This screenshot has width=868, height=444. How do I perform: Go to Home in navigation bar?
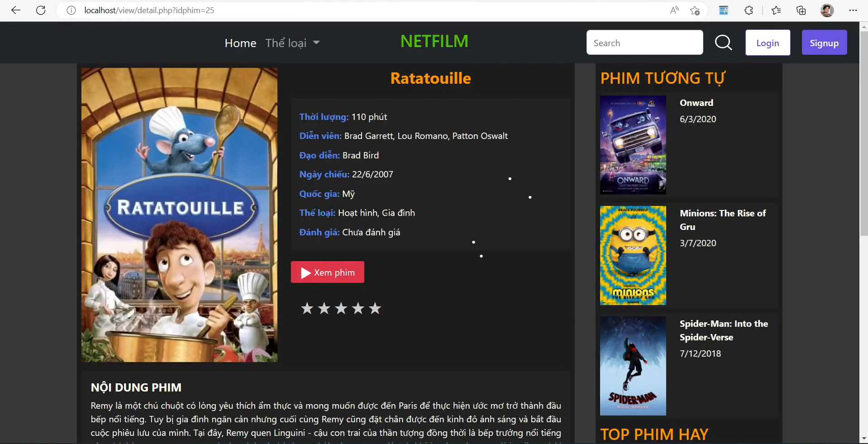240,43
